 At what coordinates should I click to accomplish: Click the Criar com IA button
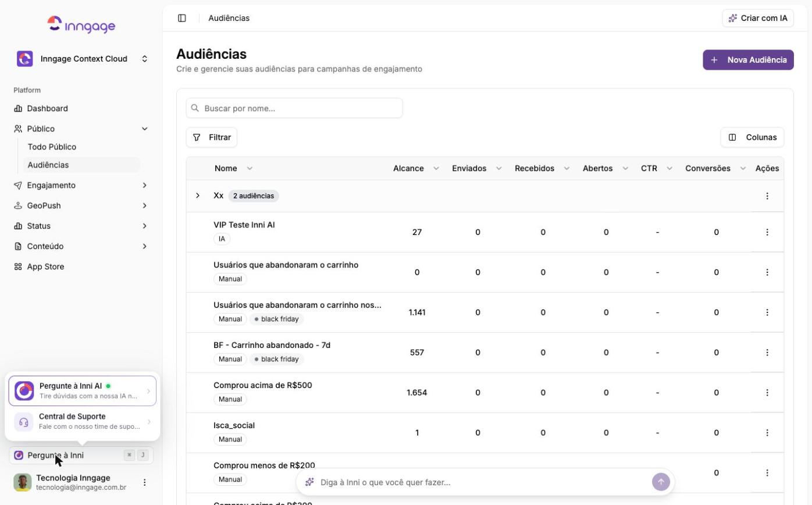tap(758, 18)
